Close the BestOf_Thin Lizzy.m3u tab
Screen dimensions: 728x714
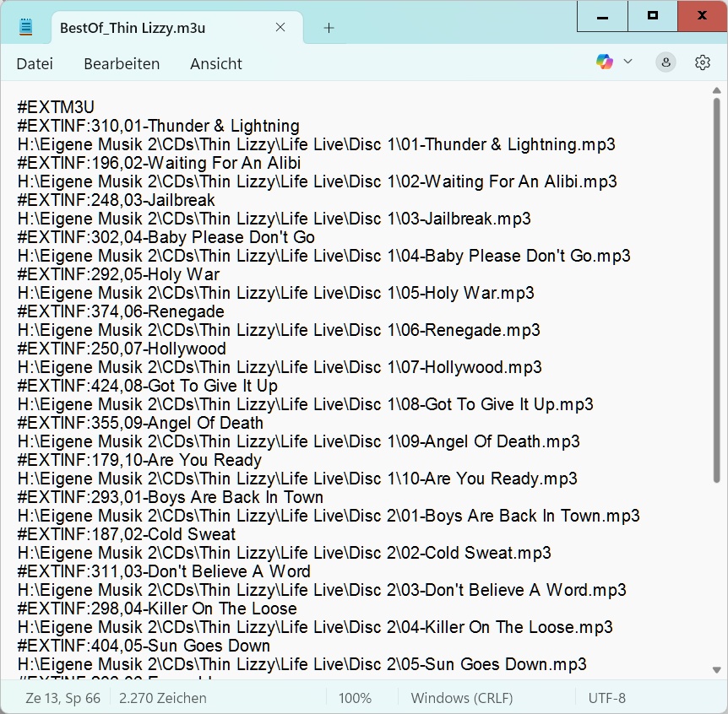tap(280, 27)
